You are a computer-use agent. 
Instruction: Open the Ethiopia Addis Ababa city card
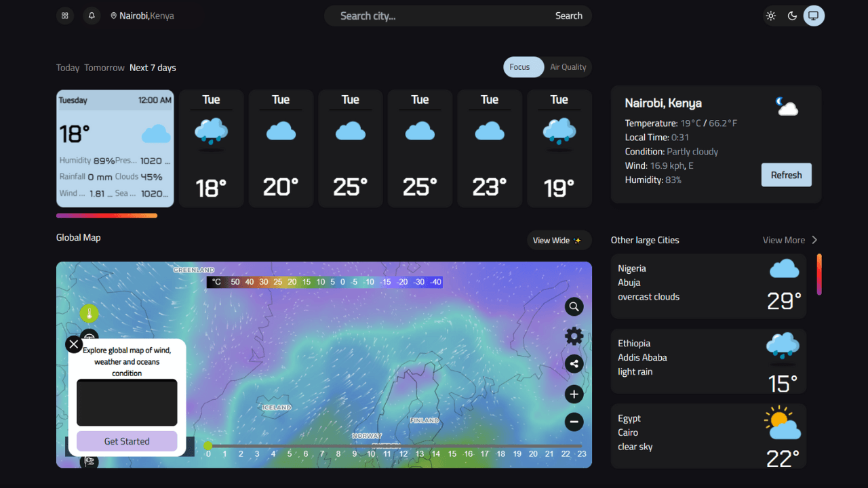709,361
